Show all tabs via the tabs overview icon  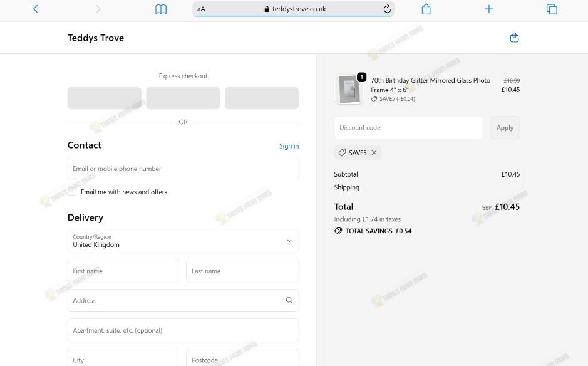[x=552, y=9]
